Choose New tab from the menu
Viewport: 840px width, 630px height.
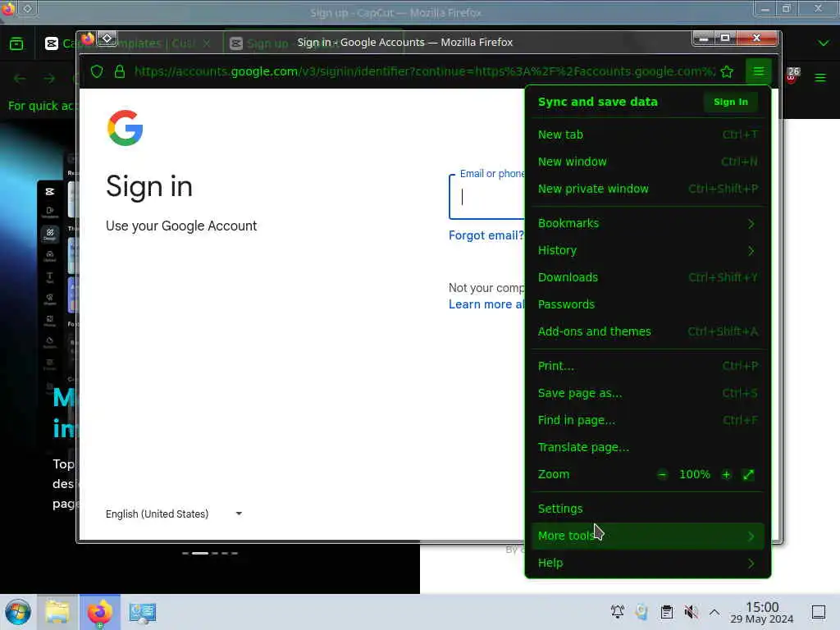(648, 135)
